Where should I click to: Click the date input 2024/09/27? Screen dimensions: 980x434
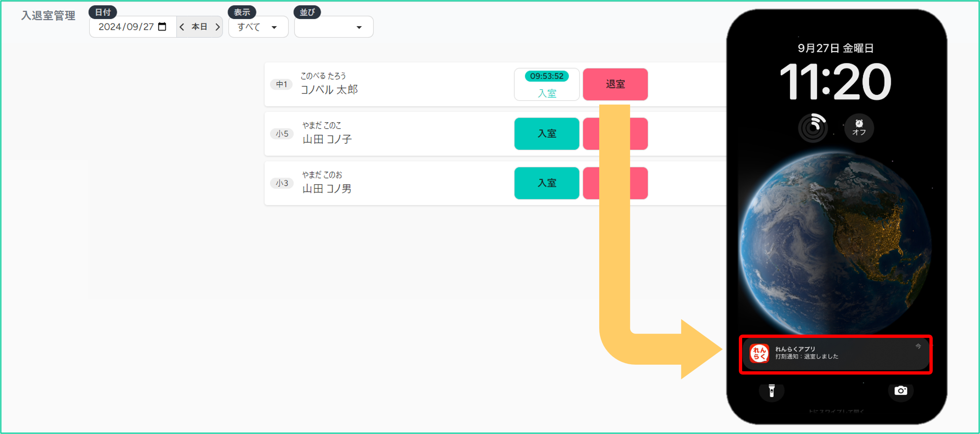[126, 27]
